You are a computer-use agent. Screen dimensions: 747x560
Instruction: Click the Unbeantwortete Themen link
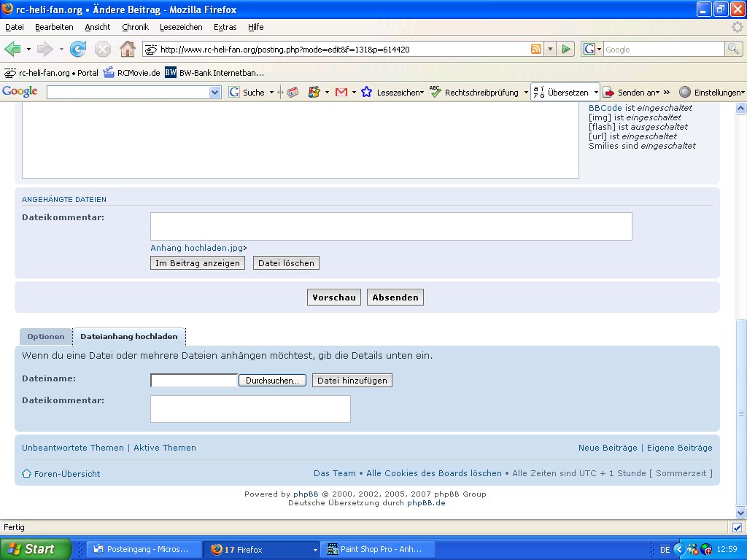[73, 448]
